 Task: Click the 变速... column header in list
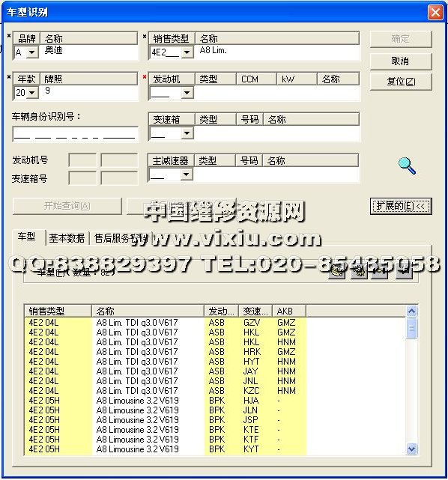click(255, 311)
